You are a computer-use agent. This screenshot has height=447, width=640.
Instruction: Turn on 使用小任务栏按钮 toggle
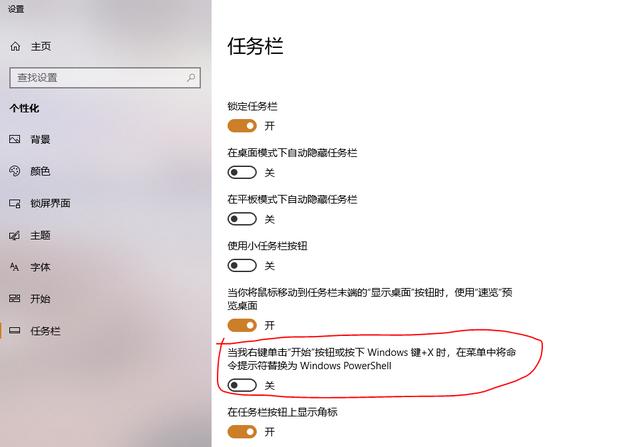[x=242, y=266]
